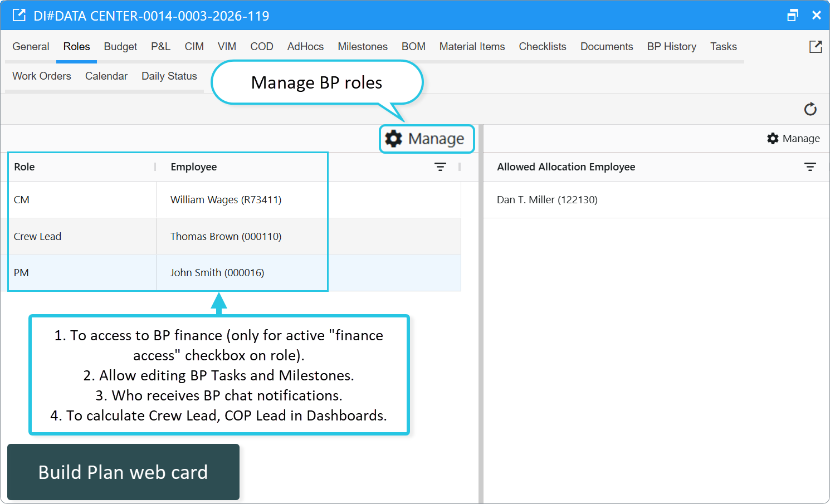This screenshot has height=504, width=830.
Task: Open the BOM tab
Action: click(x=413, y=47)
